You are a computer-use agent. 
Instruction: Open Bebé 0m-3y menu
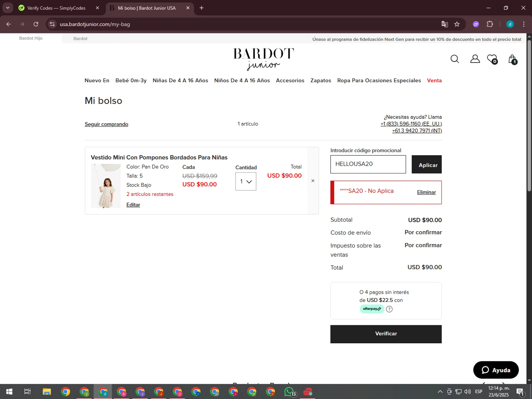tap(131, 81)
